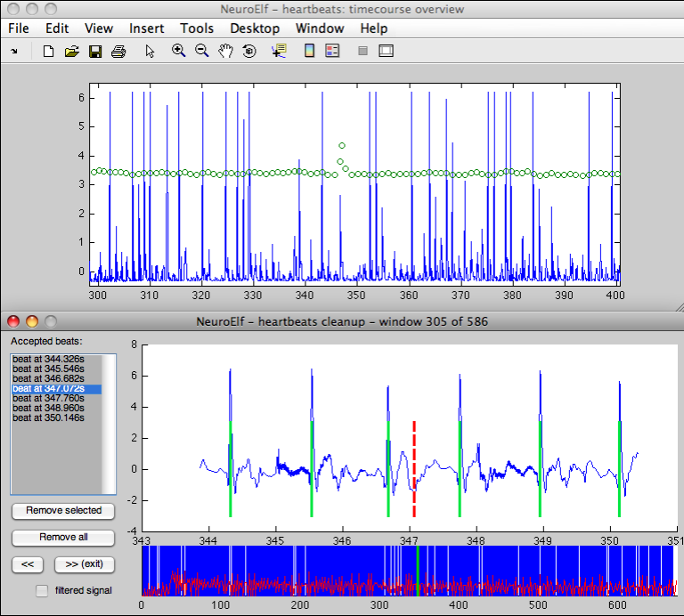The width and height of the screenshot is (684, 616).
Task: Open file using the folder icon
Action: point(72,52)
